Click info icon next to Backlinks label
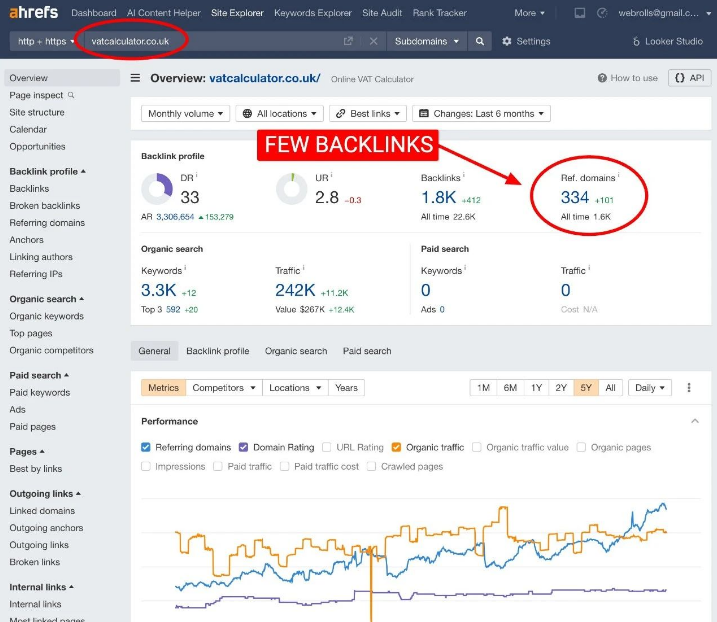Screen dimensions: 717x622 pyautogui.click(x=464, y=175)
